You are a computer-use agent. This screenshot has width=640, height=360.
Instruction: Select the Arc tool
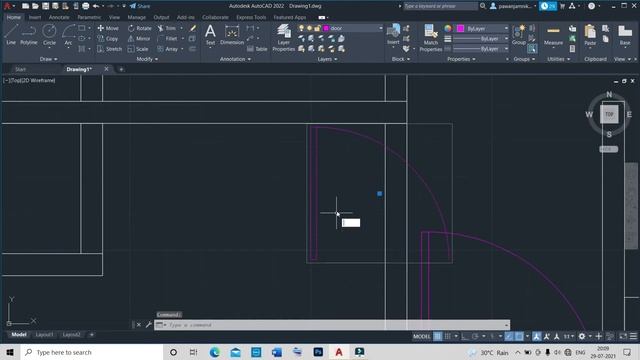tap(68, 34)
